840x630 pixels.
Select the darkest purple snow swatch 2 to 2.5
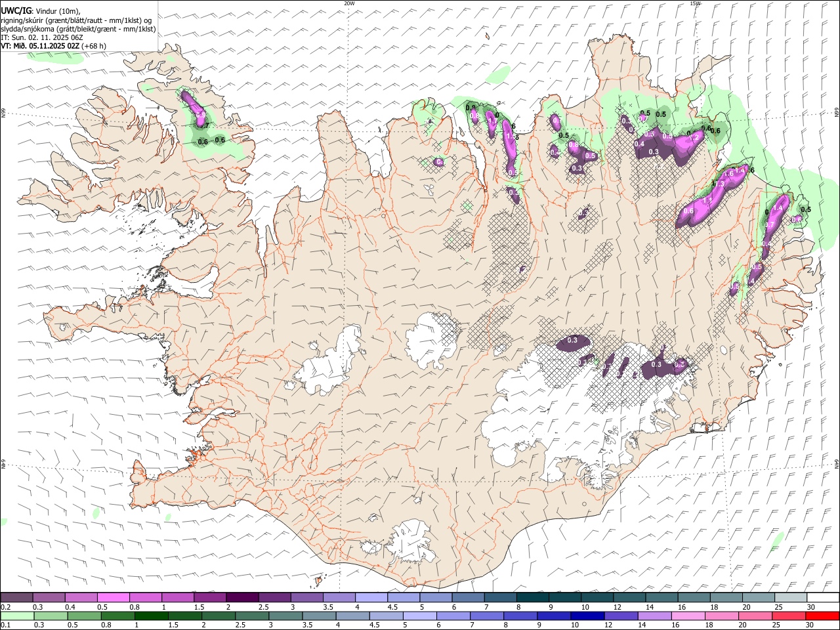click(x=243, y=597)
